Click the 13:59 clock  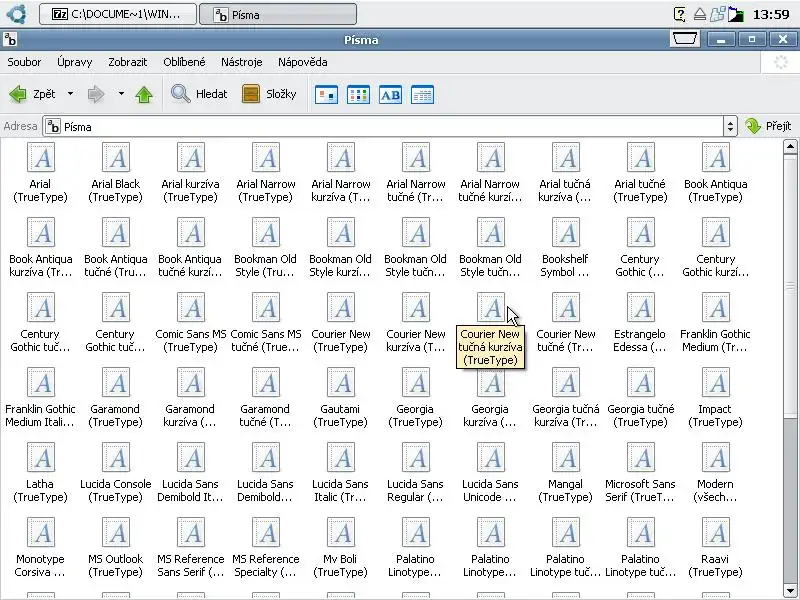tap(771, 14)
